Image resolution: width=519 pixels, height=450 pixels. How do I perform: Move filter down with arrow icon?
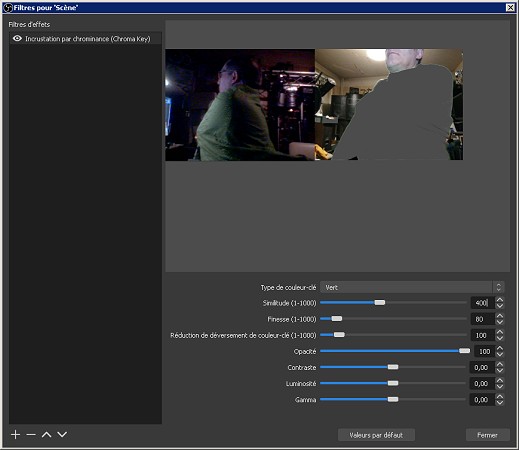pos(62,435)
